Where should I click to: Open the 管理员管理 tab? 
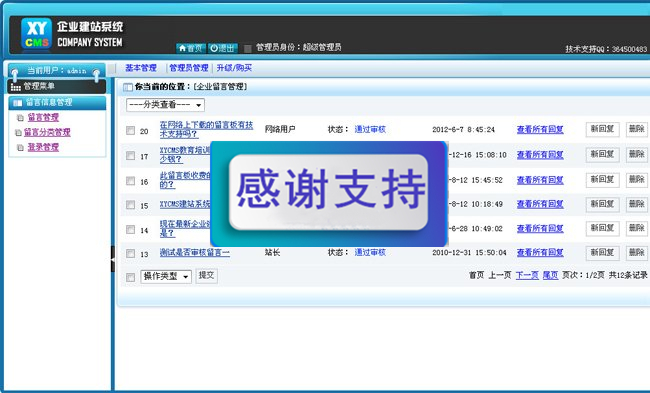pyautogui.click(x=189, y=68)
